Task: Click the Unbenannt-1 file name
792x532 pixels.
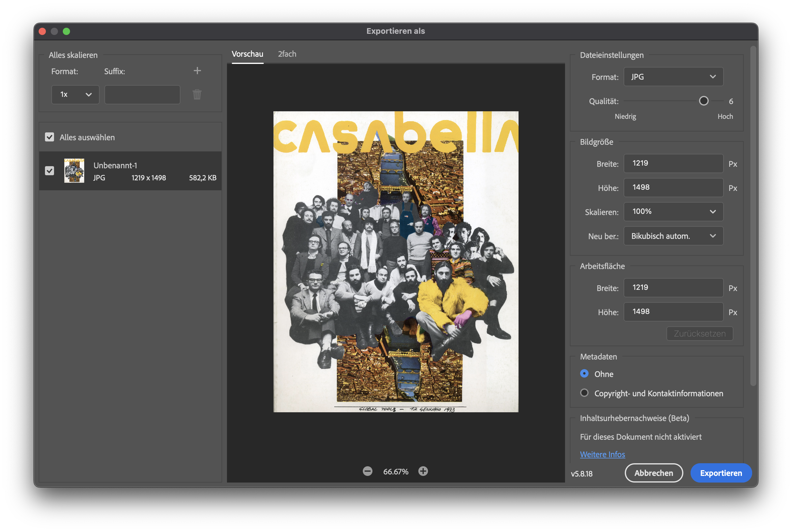Action: 115,165
